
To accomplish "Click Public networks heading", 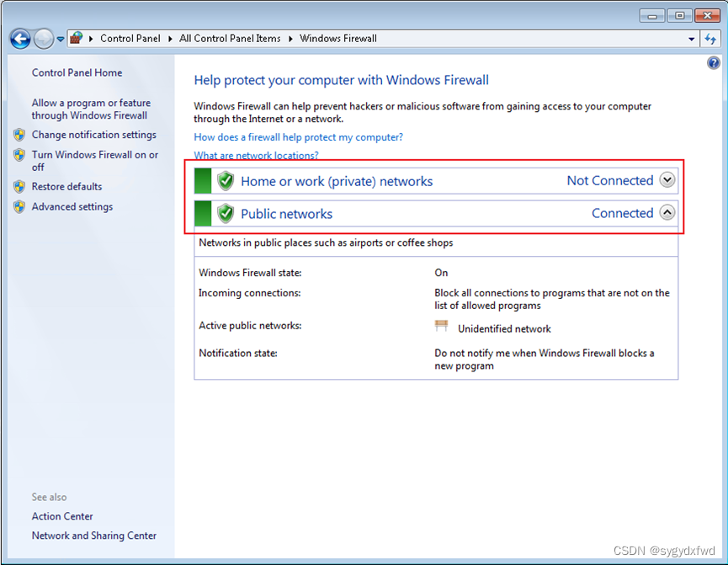I will (x=286, y=214).
